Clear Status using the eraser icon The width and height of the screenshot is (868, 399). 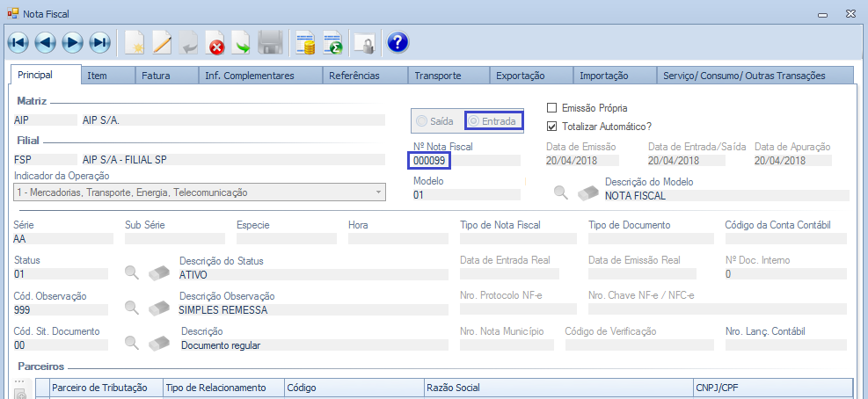pos(159,272)
